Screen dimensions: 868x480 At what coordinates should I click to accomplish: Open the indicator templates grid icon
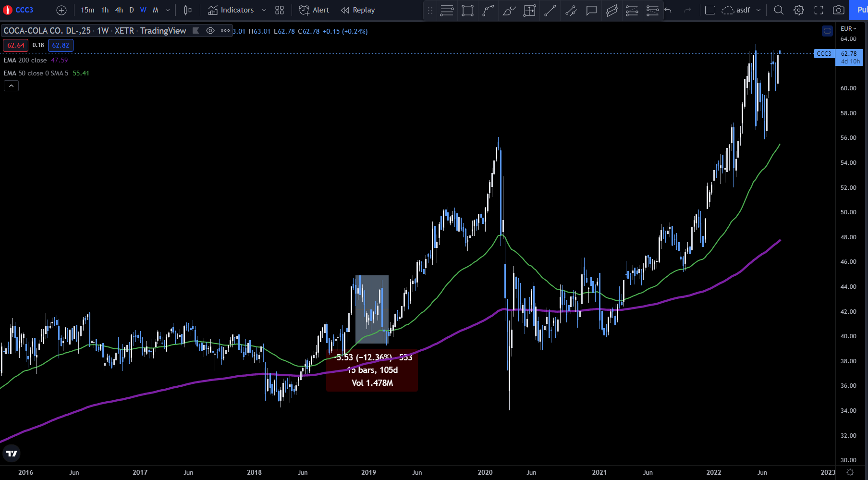coord(280,10)
